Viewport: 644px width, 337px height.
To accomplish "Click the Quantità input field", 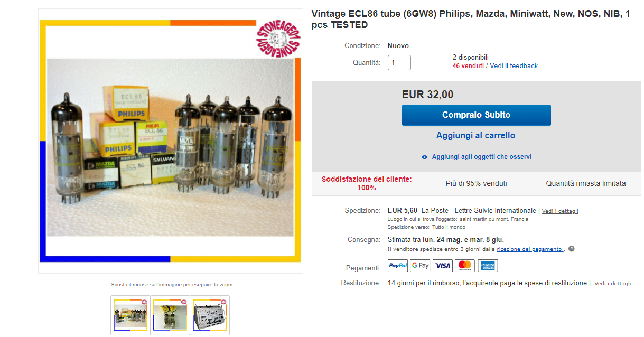I will [x=399, y=63].
